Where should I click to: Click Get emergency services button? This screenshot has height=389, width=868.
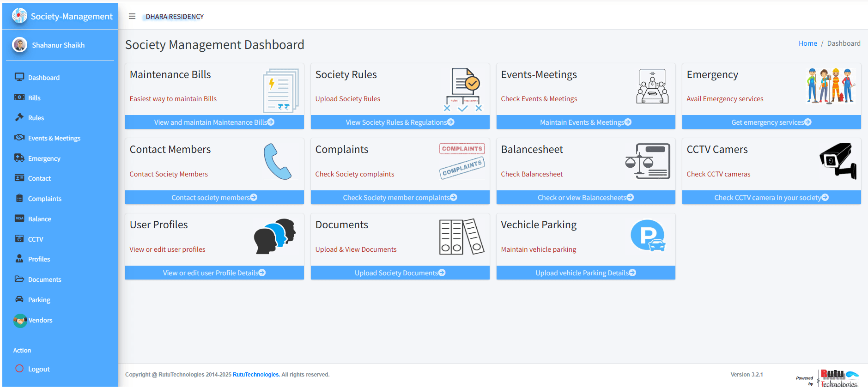[x=771, y=122]
